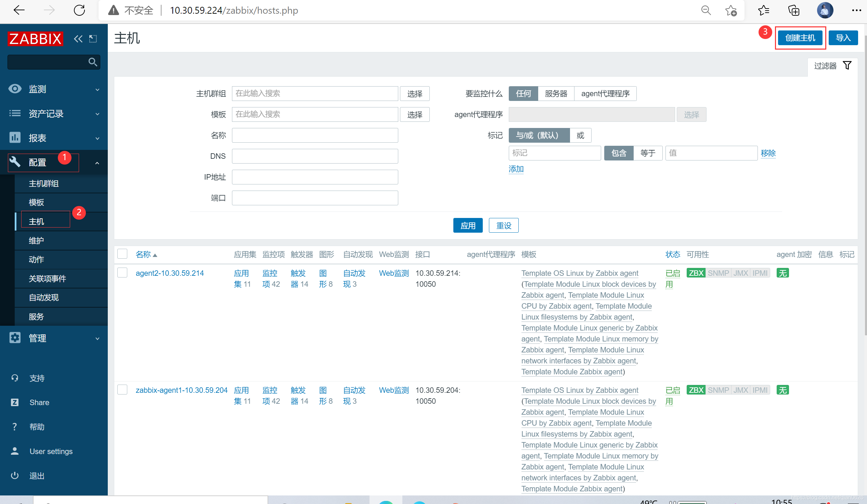Click the IP地址 input field
The width and height of the screenshot is (867, 504).
click(x=315, y=177)
